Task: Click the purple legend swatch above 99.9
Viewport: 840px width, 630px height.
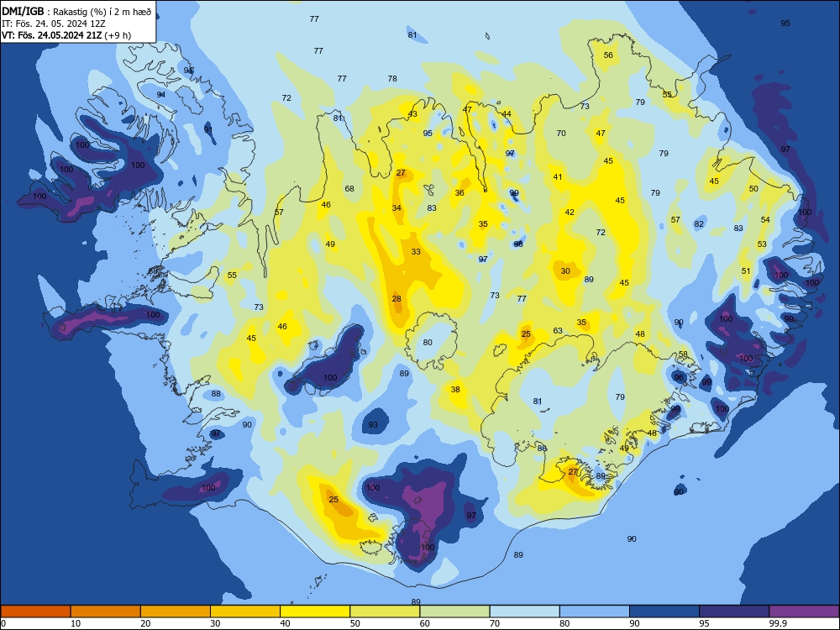Action: (x=804, y=612)
